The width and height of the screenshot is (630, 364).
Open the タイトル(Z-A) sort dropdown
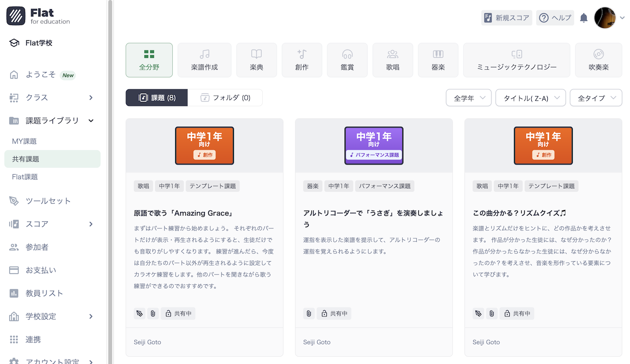tap(530, 97)
